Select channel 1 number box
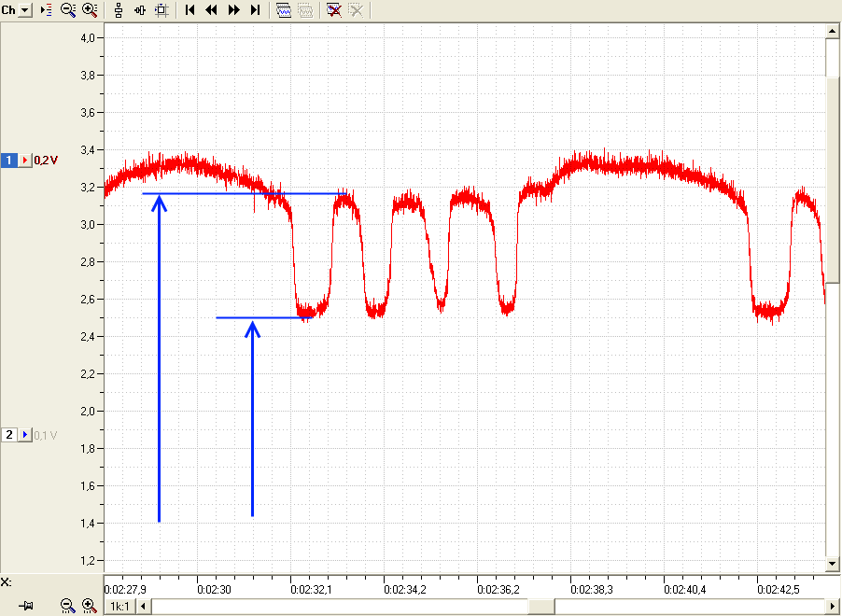This screenshot has width=842, height=616. 9,160
